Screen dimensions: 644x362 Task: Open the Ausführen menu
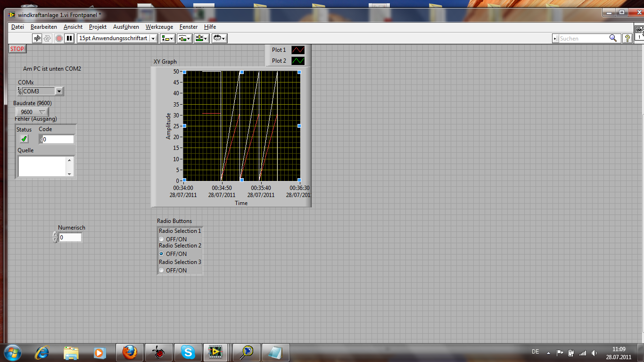pos(126,27)
